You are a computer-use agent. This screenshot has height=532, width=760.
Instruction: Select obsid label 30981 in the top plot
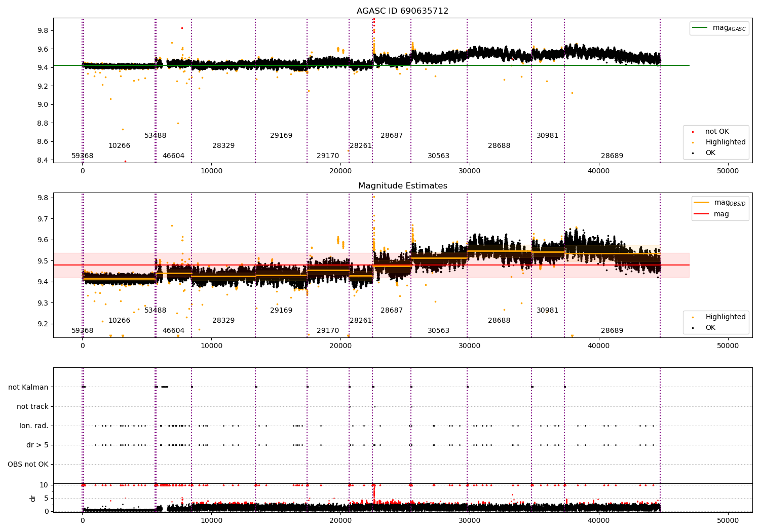(548, 136)
